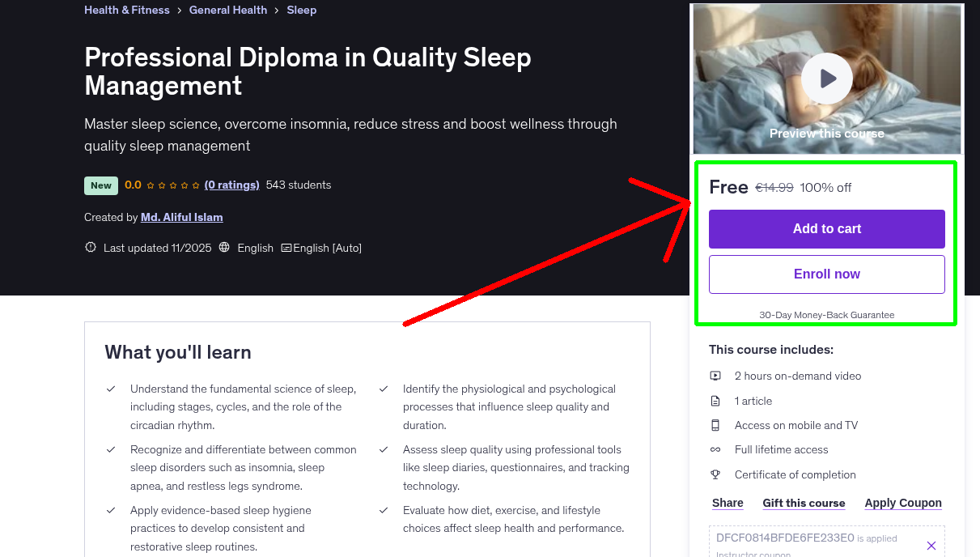The image size is (980, 557).
Task: Open the Gift this course option
Action: click(x=804, y=503)
